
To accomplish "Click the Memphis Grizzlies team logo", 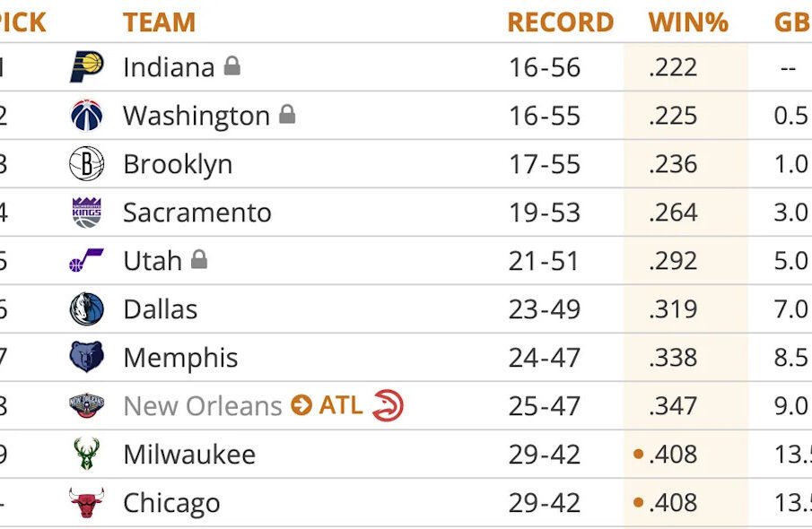I will pos(87,358).
